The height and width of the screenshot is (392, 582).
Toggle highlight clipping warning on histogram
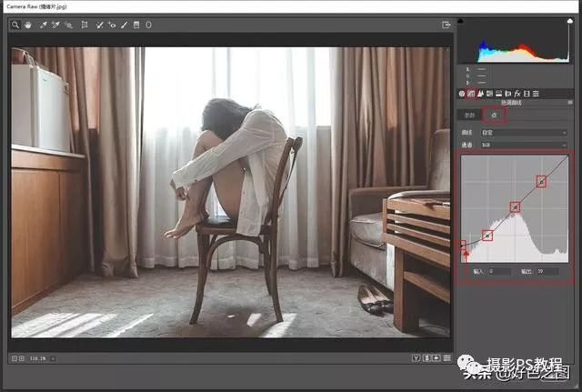[x=571, y=20]
